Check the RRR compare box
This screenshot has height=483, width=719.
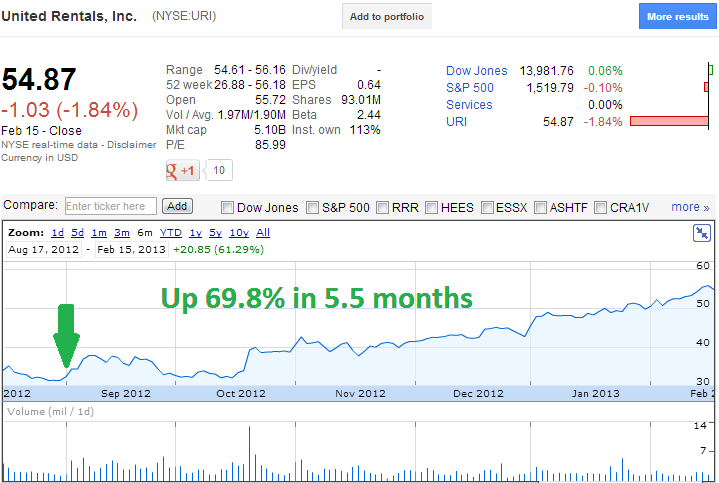(x=382, y=208)
